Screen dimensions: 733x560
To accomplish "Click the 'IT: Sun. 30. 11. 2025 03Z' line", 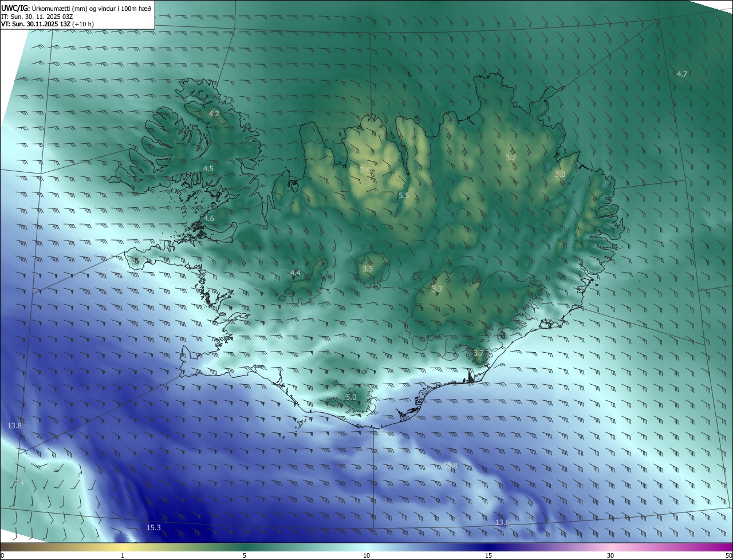I will (x=37, y=17).
